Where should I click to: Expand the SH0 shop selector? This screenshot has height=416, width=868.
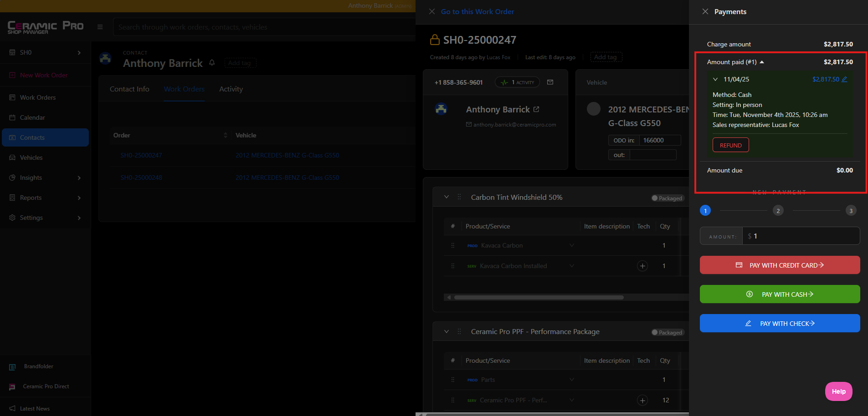pyautogui.click(x=46, y=52)
